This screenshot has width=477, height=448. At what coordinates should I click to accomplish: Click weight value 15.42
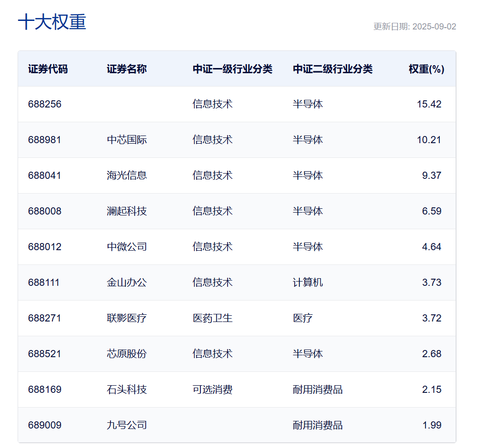(429, 104)
